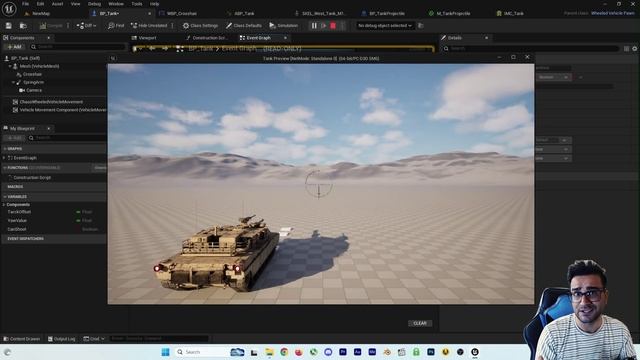Screen dimensions: 640x360
Task: Open Class Defaults
Action: [244, 25]
